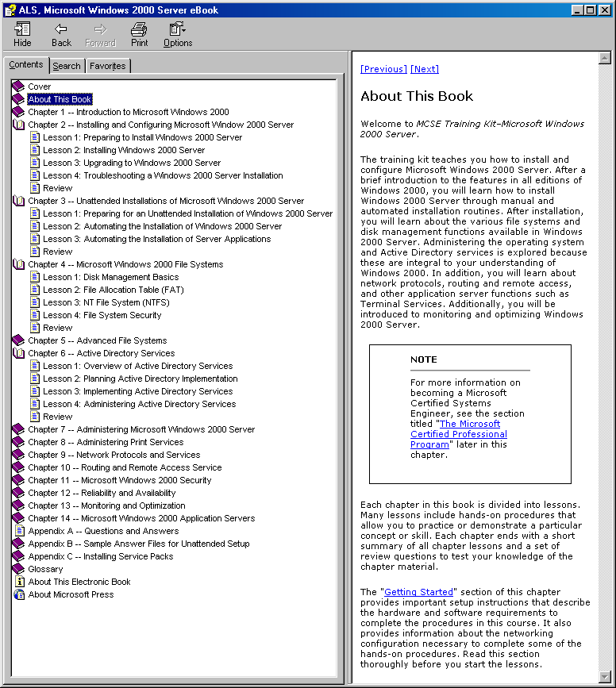Click the book icon for Chapter 12
616x688 pixels.
click(18, 493)
